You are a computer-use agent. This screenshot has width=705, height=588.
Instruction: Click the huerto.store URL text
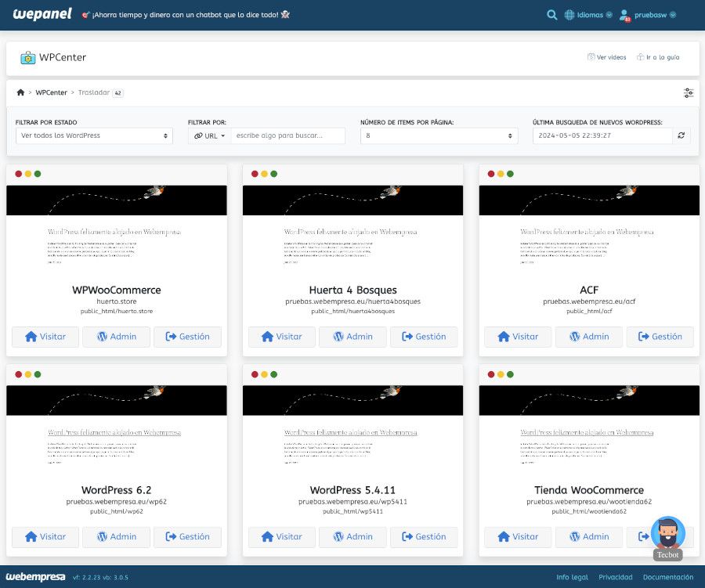tap(117, 301)
